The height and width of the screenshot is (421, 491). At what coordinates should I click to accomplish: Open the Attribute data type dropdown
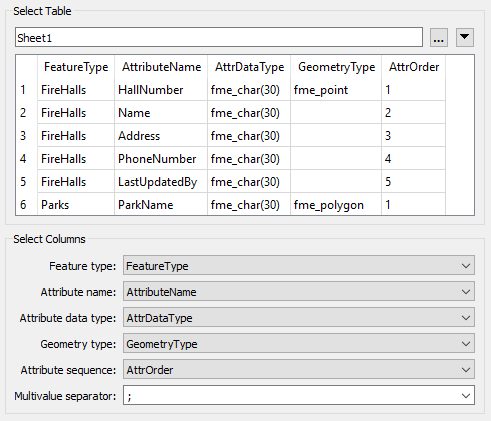click(x=299, y=317)
